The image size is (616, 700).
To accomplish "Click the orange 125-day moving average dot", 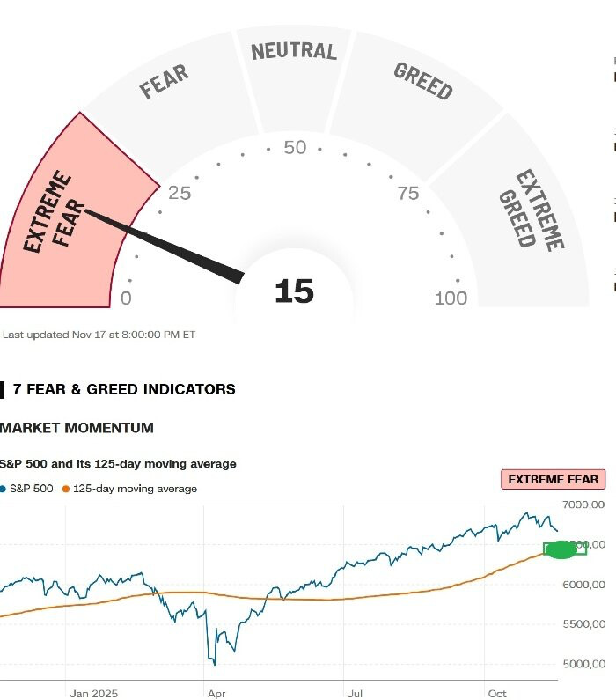I will click(x=66, y=489).
